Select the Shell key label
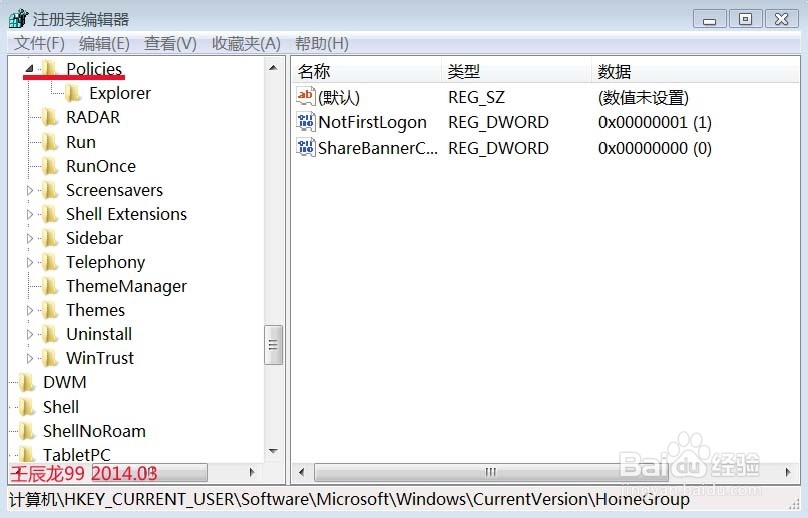Viewport: 808px width, 518px height. pos(61,407)
